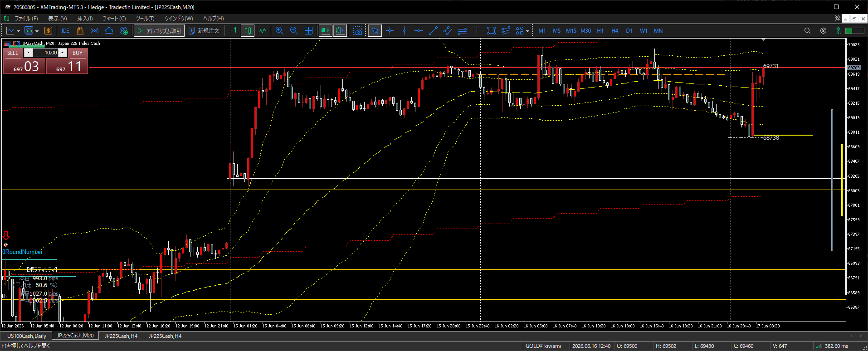Open a 新規注文 new order

(x=204, y=31)
